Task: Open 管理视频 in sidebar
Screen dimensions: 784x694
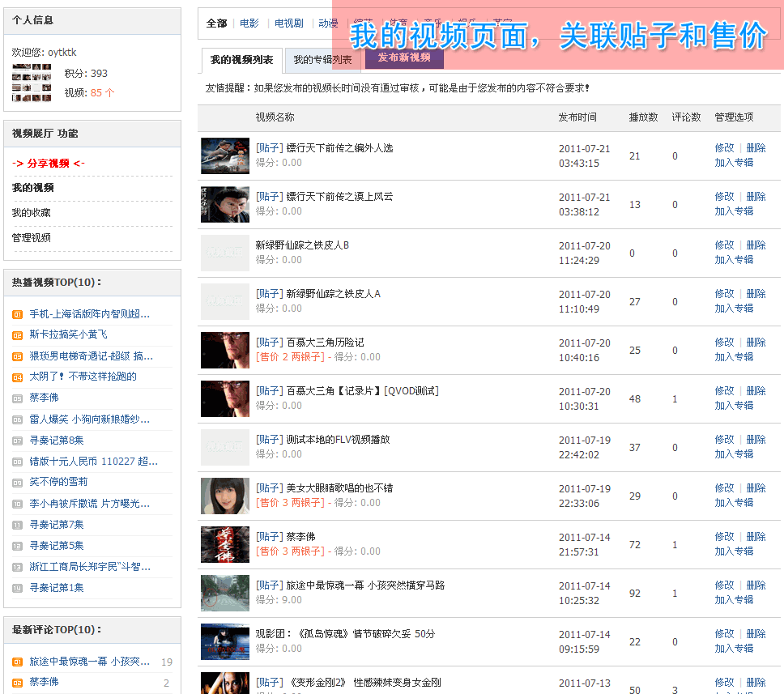Action: tap(31, 238)
